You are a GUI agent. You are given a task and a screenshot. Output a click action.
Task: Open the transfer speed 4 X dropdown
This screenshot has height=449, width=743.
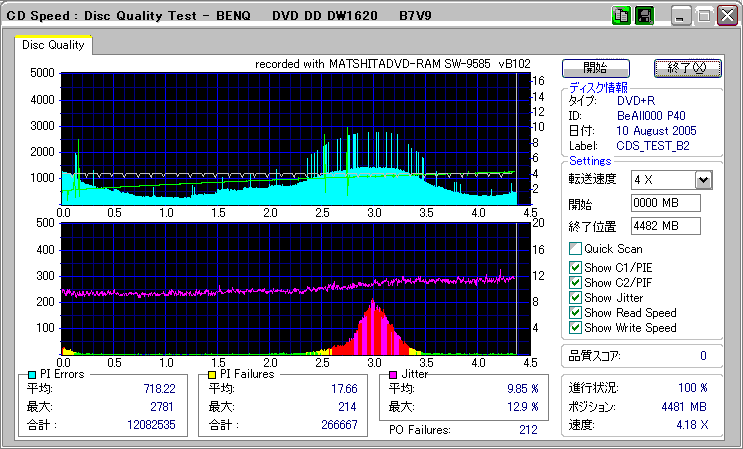(x=703, y=179)
